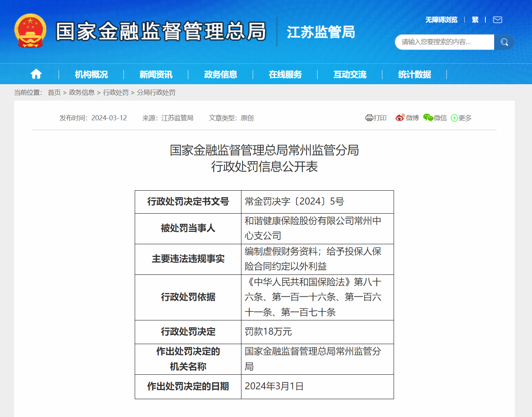This screenshot has width=532, height=417.
Task: Click the 作出处罚决定的日期 header cell
Action: (x=188, y=386)
